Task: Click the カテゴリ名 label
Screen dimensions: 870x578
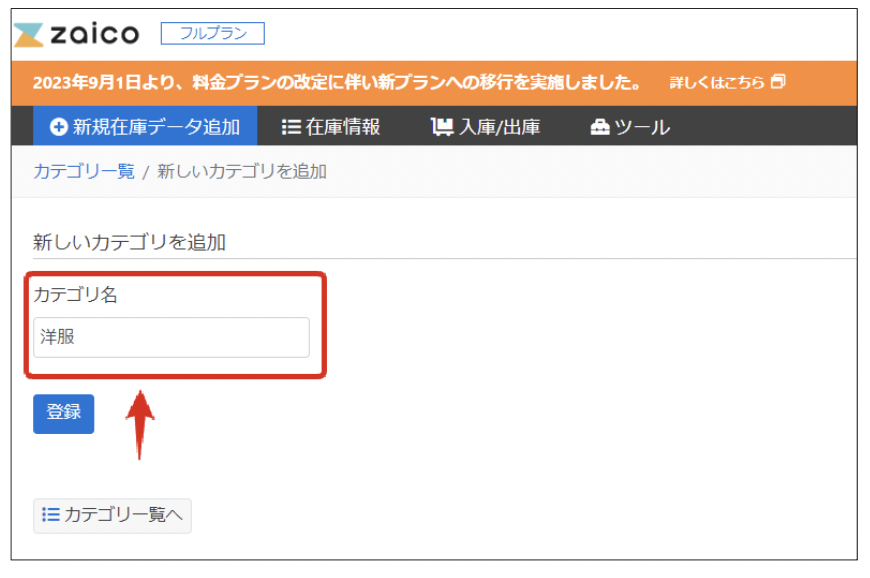Action: pyautogui.click(x=75, y=294)
